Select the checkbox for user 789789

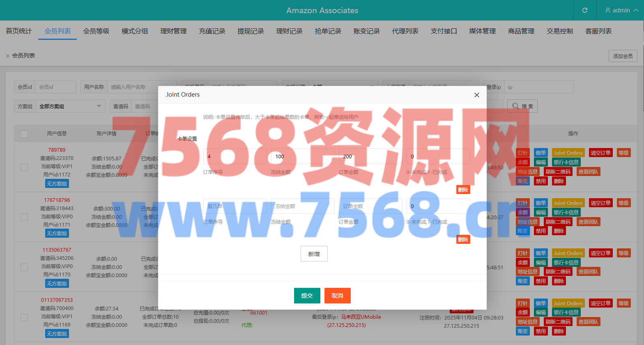[x=24, y=167]
